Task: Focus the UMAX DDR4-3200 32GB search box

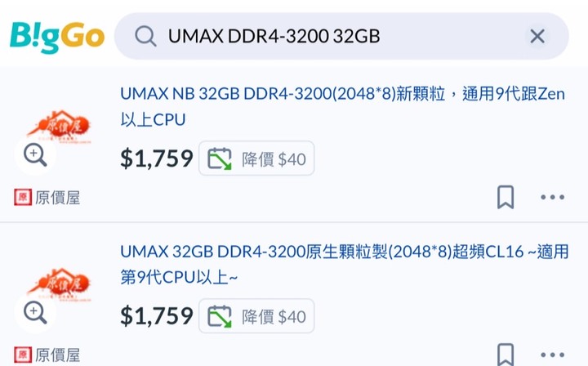Action: click(x=341, y=37)
